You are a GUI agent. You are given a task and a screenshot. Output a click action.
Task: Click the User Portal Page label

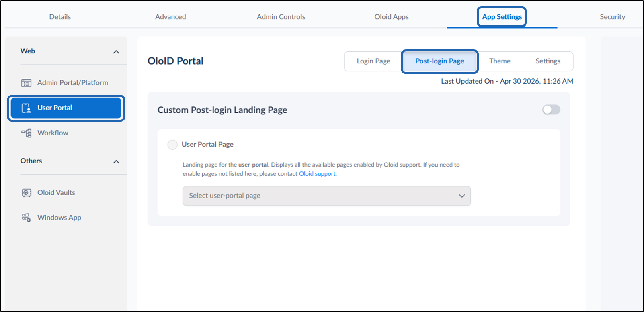point(207,145)
